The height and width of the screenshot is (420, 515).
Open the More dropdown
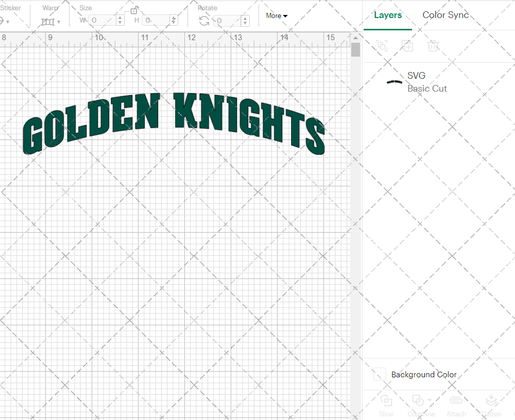[277, 16]
